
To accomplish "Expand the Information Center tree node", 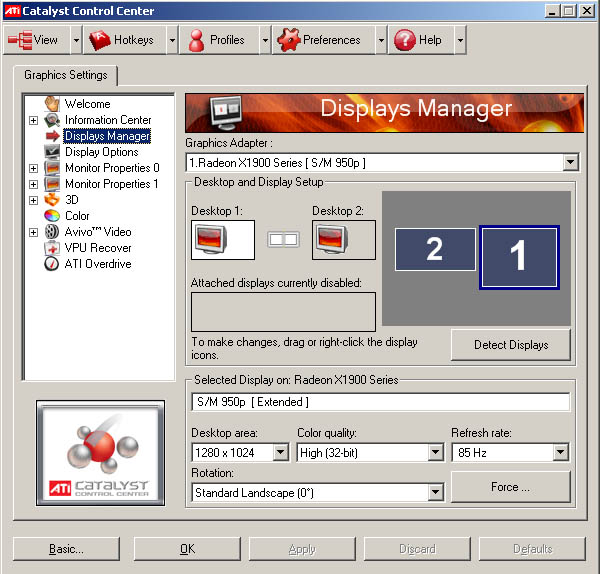I will [x=34, y=120].
